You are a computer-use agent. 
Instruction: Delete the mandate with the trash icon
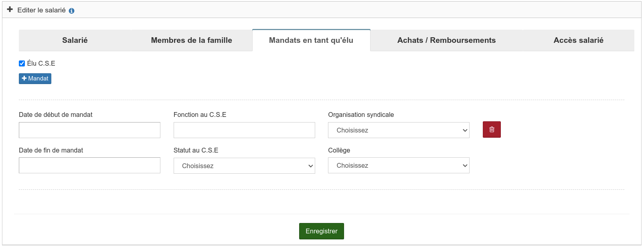492,130
